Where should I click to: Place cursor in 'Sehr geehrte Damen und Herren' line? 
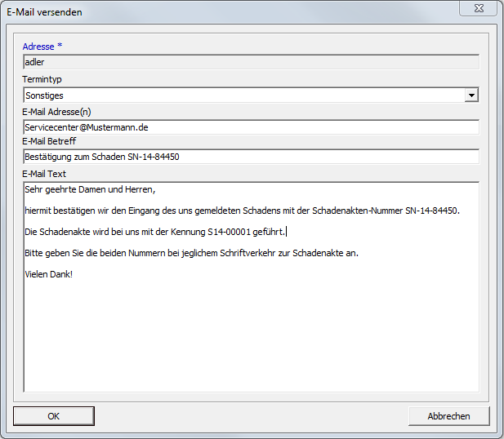pos(90,190)
